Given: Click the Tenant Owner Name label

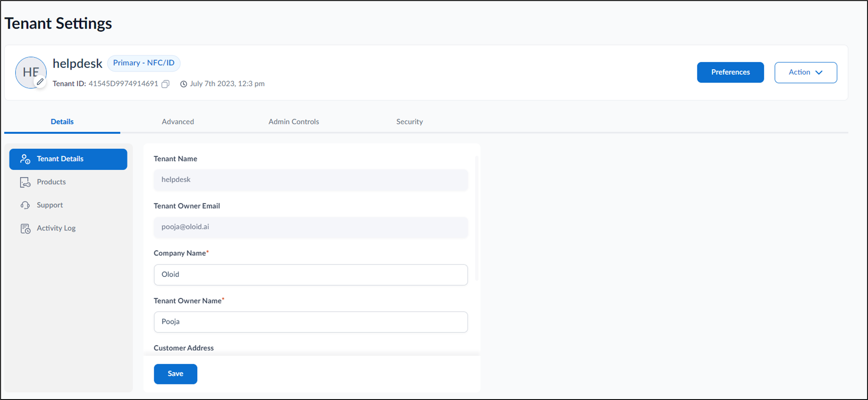Looking at the screenshot, I should tap(188, 301).
